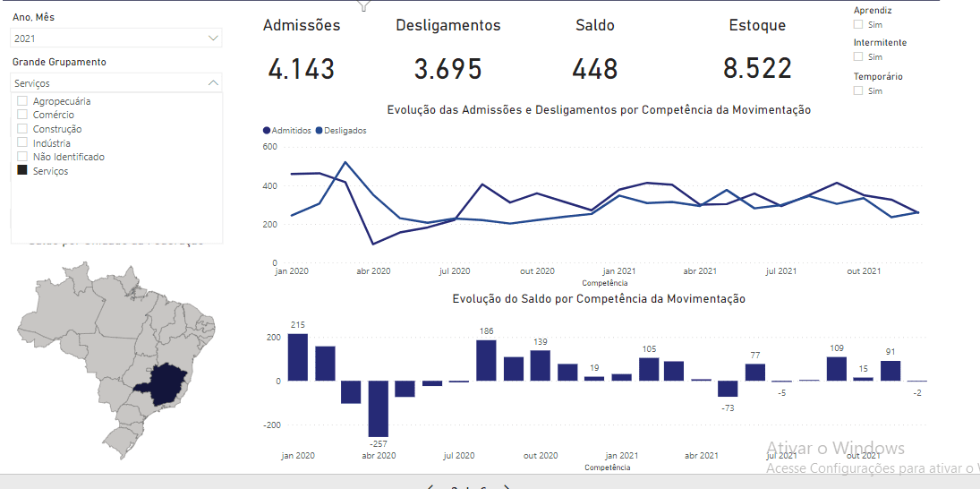Click the Estoque card value 8.522
The image size is (980, 489).
pyautogui.click(x=757, y=69)
